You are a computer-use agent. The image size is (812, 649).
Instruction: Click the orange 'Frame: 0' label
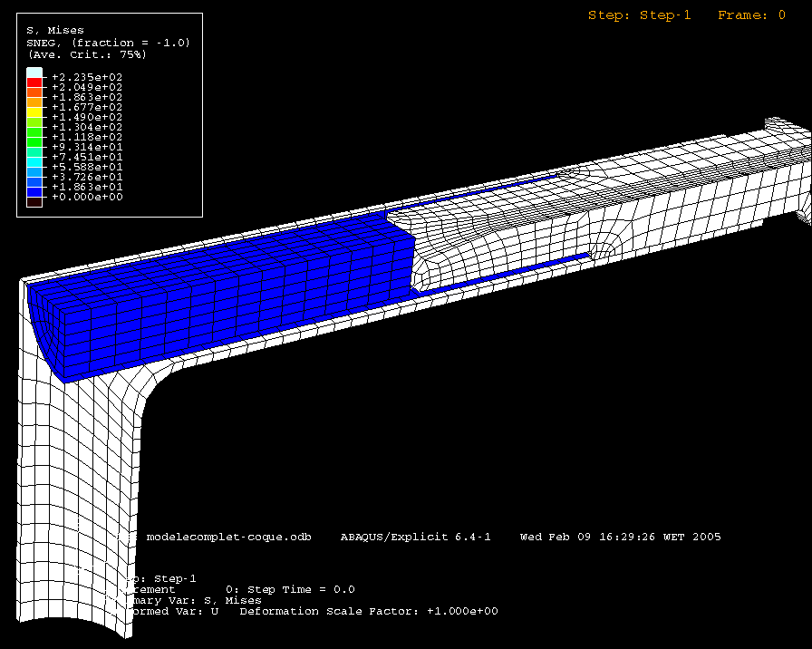click(751, 15)
